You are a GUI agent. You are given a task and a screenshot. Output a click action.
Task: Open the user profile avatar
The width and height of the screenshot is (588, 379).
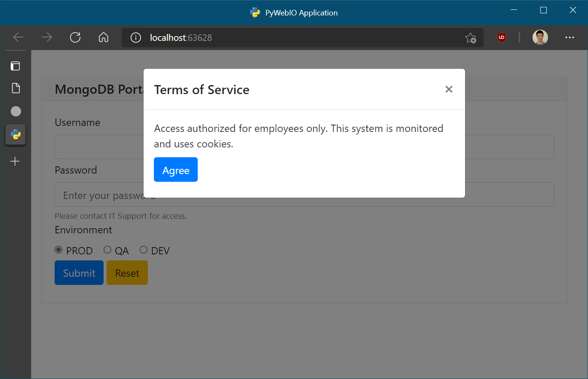(540, 37)
